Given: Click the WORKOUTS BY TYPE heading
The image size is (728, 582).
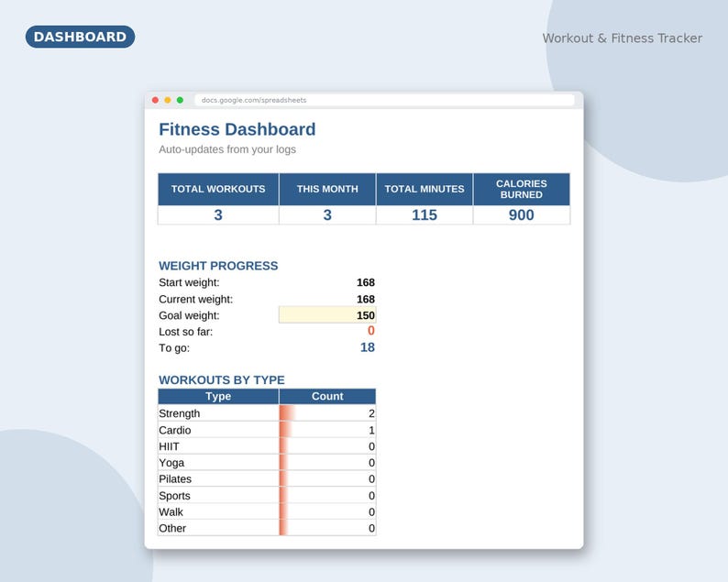Looking at the screenshot, I should (222, 380).
